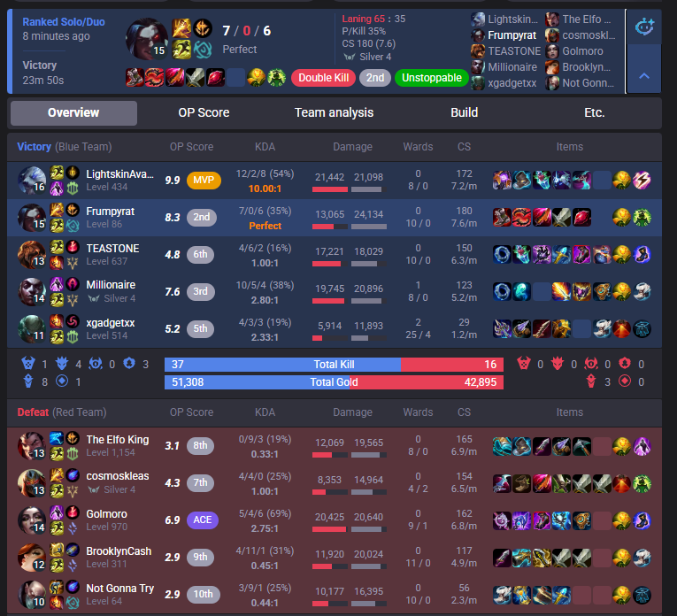Open The Elfo King profile in Red Team table

(118, 440)
